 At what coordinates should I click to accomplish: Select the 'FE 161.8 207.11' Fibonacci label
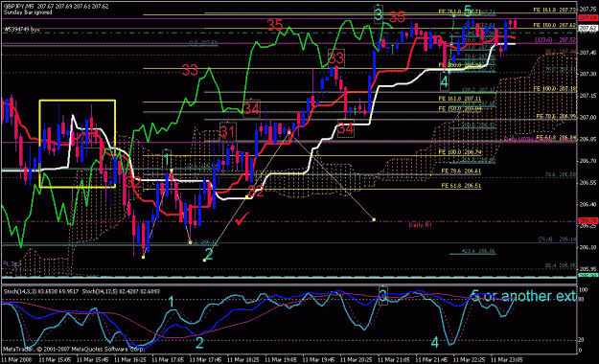(x=460, y=99)
